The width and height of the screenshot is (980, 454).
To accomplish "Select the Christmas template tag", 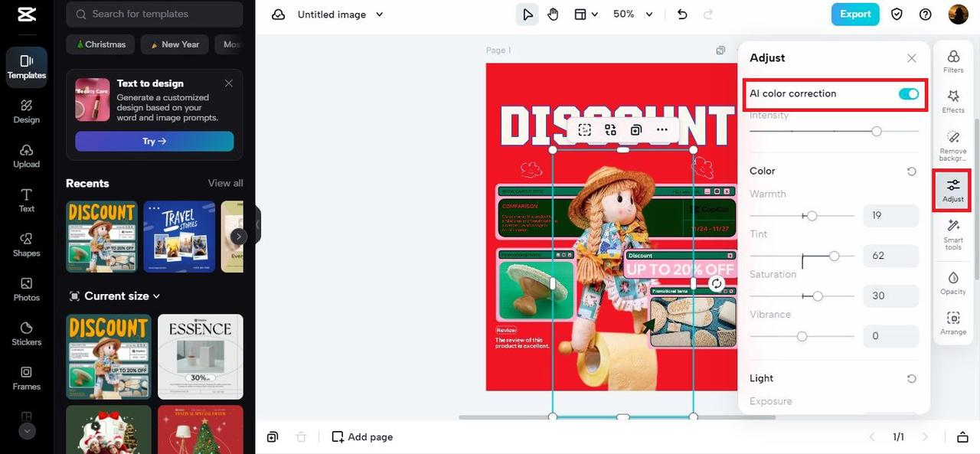I will coord(100,44).
